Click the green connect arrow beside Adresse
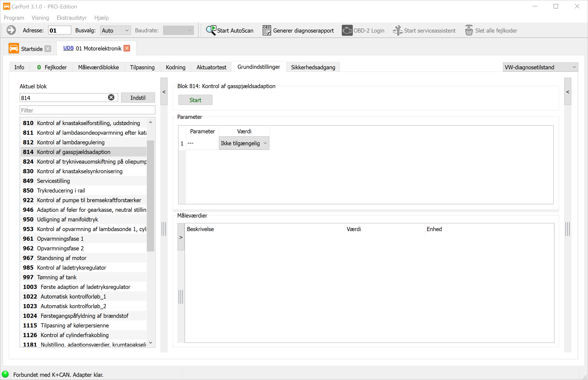This screenshot has width=588, height=380. tap(11, 30)
